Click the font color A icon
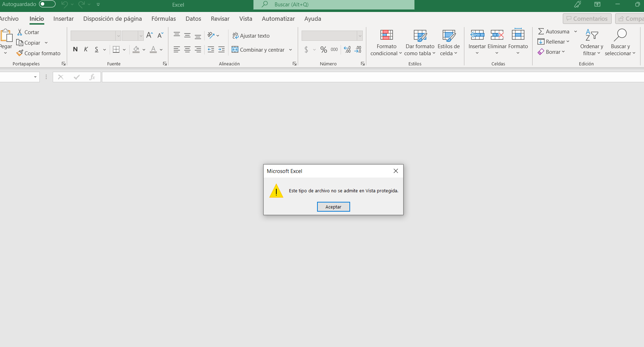Viewport: 644px width, 347px height. 153,50
